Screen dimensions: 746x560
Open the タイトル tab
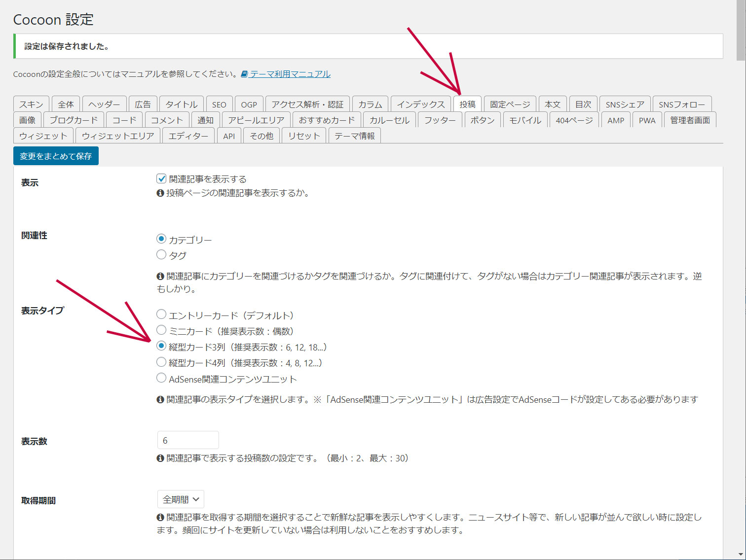click(x=181, y=104)
